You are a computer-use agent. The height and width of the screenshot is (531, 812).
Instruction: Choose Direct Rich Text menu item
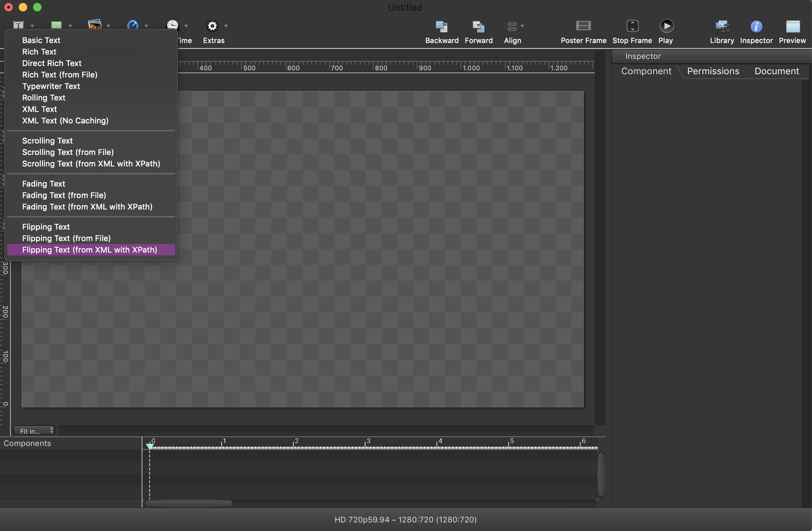tap(91, 63)
